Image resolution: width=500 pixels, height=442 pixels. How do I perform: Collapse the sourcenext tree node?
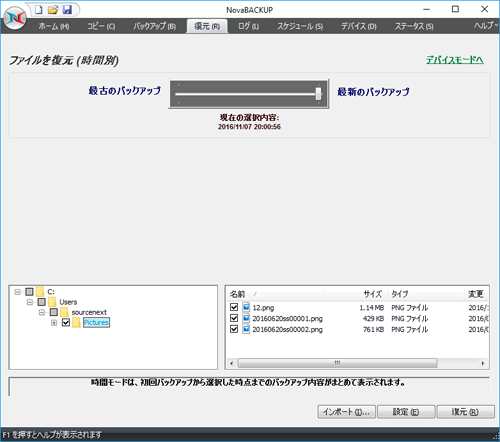click(x=42, y=312)
